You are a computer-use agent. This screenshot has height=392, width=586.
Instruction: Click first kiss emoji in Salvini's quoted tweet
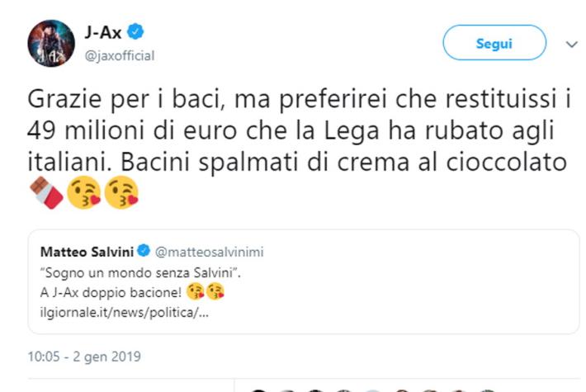[x=196, y=293]
